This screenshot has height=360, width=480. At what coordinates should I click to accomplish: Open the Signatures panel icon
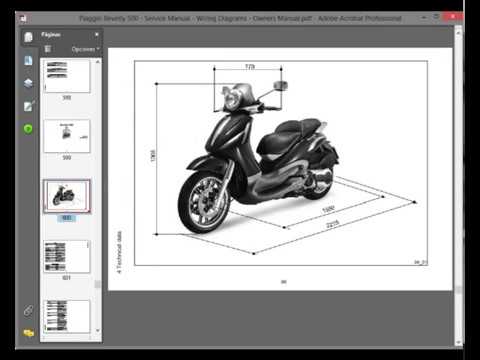pyautogui.click(x=28, y=106)
